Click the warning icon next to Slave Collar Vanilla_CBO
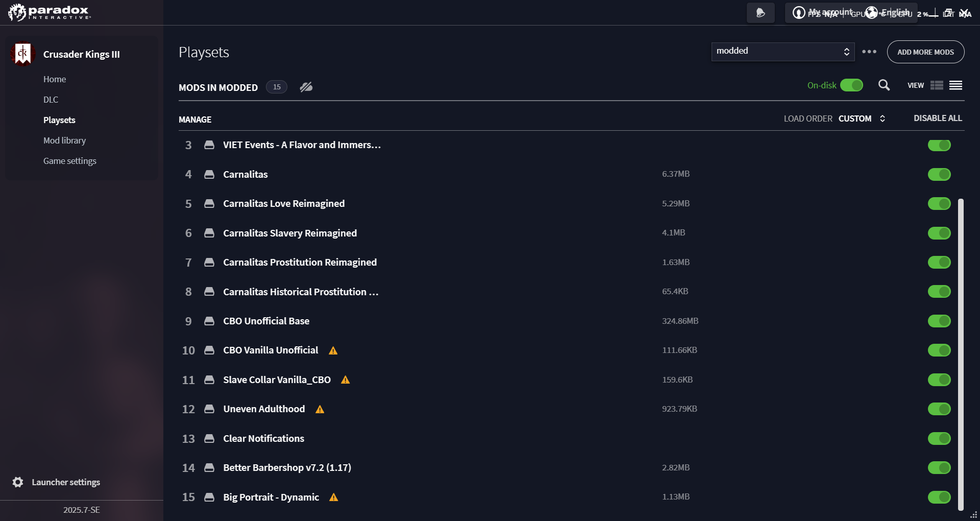The width and height of the screenshot is (980, 521). tap(346, 380)
